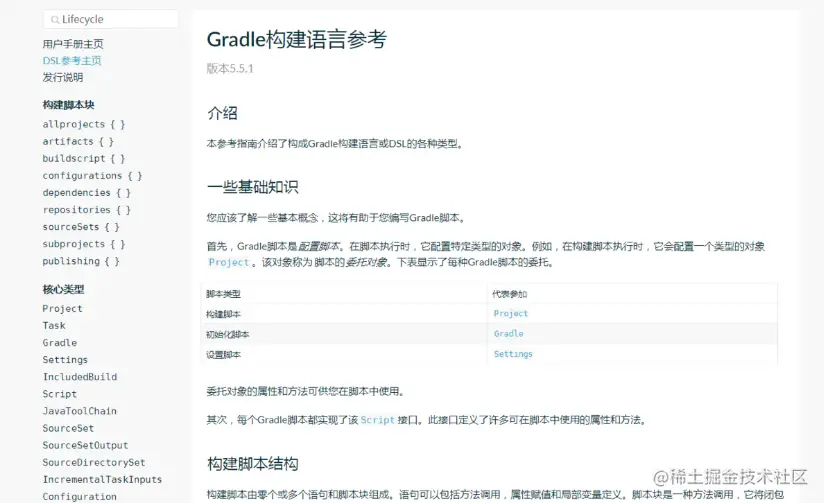Open IncrementalTaskInputs in the sidebar
Image resolution: width=824 pixels, height=503 pixels.
tap(102, 479)
